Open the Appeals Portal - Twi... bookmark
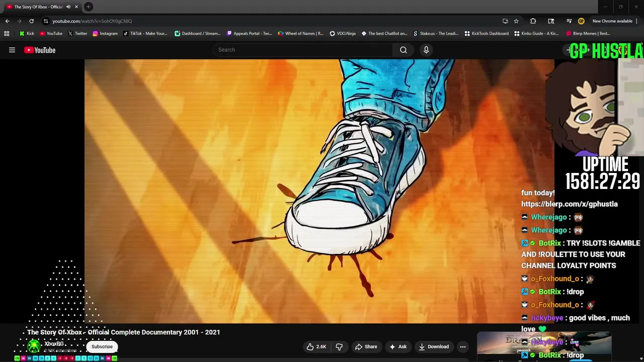This screenshot has height=362, width=644. tap(249, 34)
